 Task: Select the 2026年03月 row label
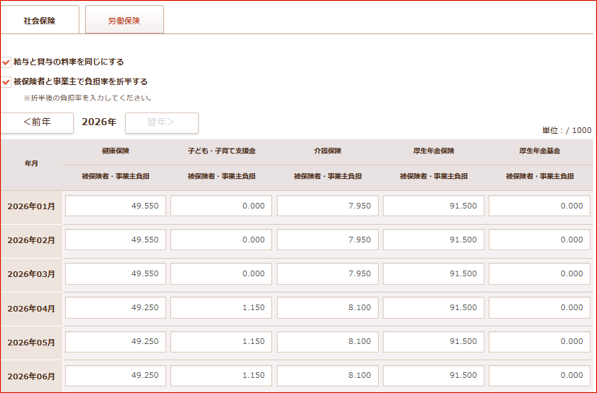point(31,274)
